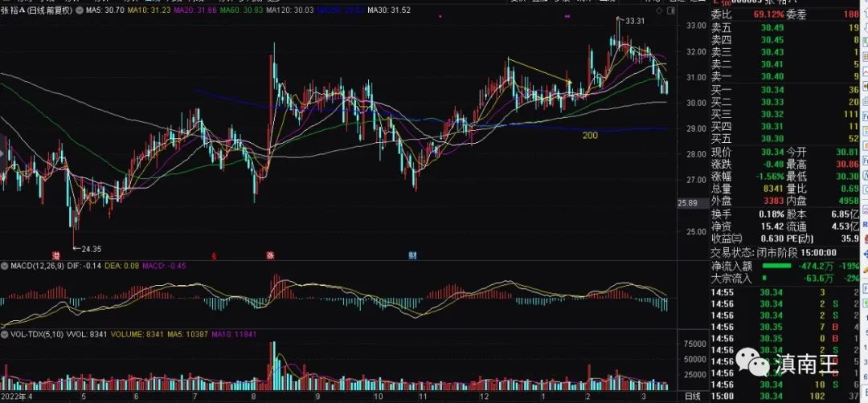
Task: Click the square panel icon beside the diamond
Action: tap(669, 10)
